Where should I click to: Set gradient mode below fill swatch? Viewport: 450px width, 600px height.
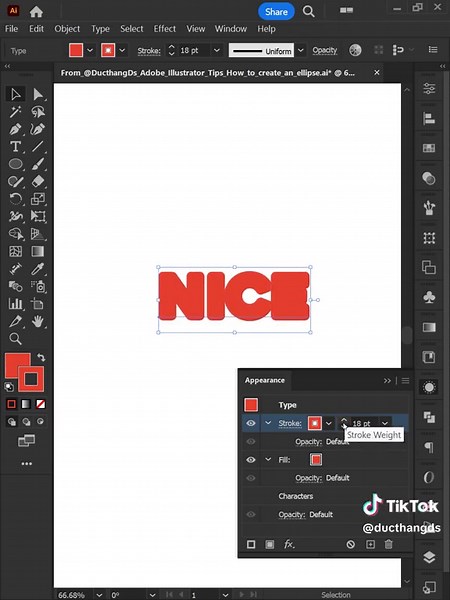pos(26,404)
